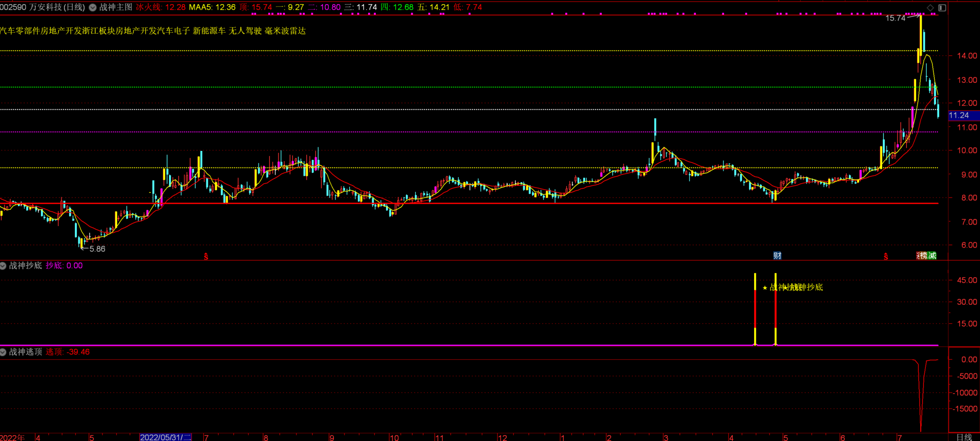
Task: Click the diamond marker icon
Action: (x=930, y=8)
